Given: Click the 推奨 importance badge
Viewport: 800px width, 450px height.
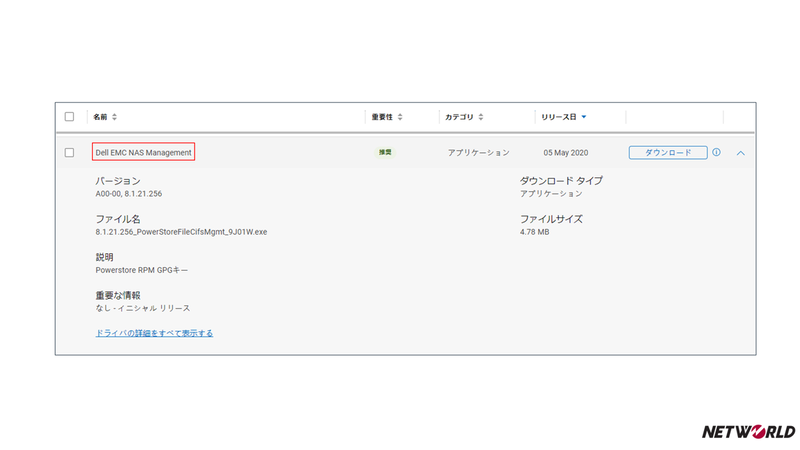Looking at the screenshot, I should (385, 152).
